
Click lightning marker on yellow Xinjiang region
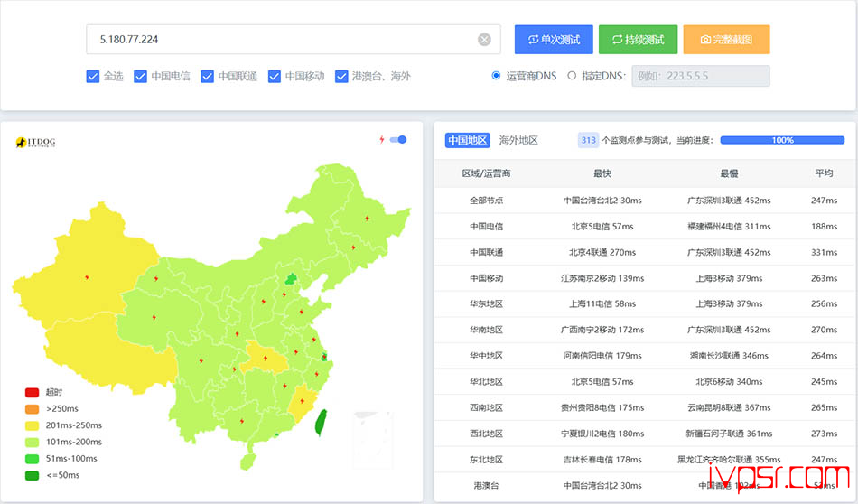(87, 277)
